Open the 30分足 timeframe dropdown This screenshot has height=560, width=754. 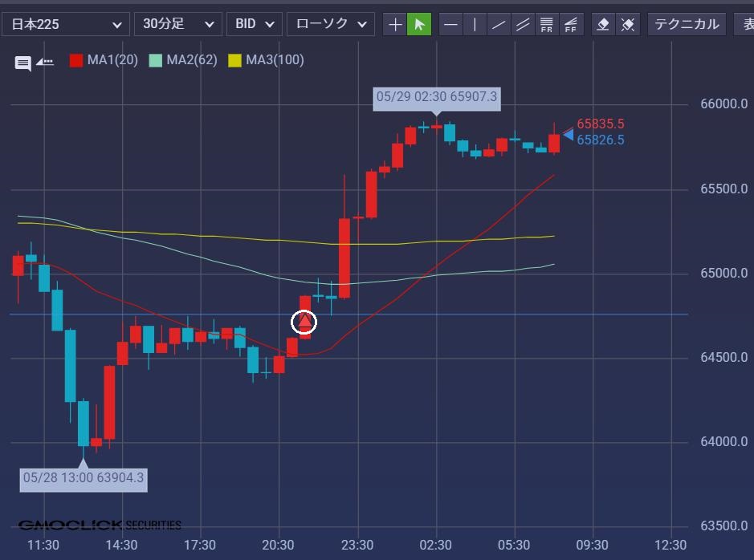(178, 24)
